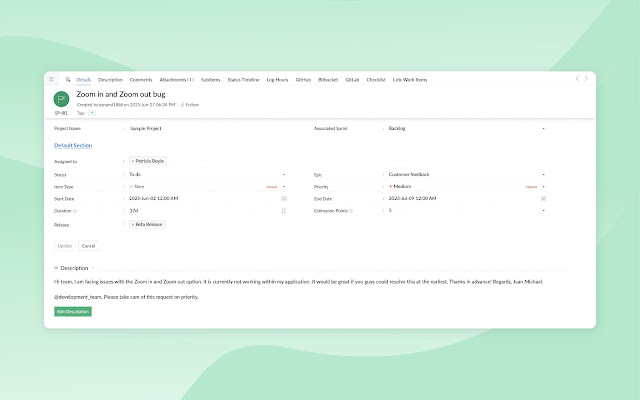640x400 pixels.
Task: Expand the Status dropdown
Action: (284, 175)
